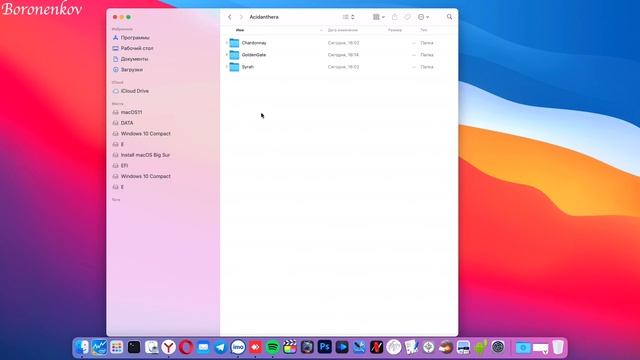Open the Trash in the Dock
This screenshot has height=360, width=640.
tap(558, 347)
